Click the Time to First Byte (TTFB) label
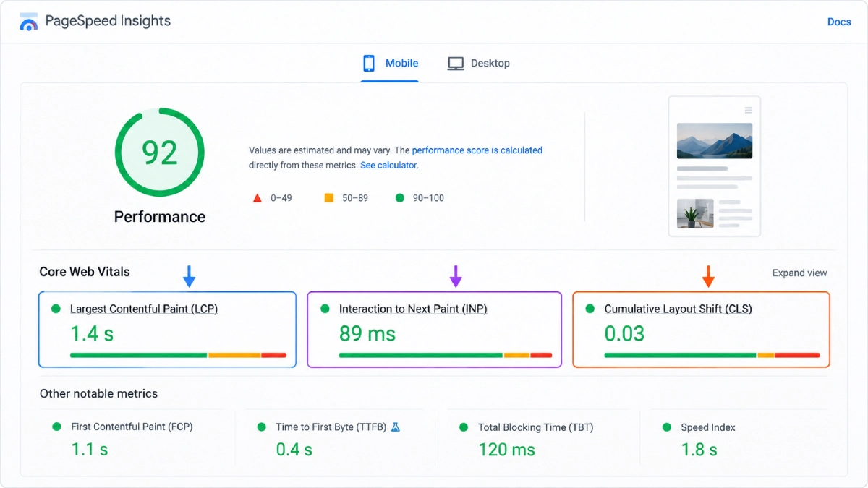 (331, 427)
